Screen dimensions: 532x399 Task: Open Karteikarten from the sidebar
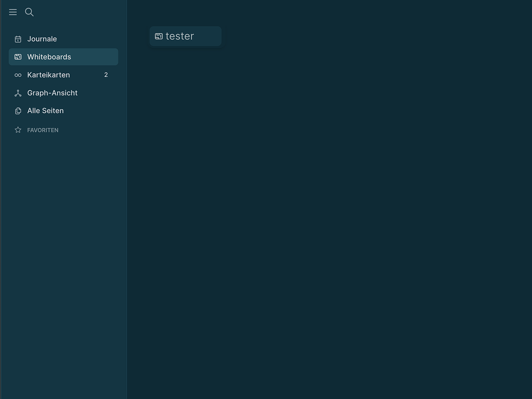[x=48, y=75]
